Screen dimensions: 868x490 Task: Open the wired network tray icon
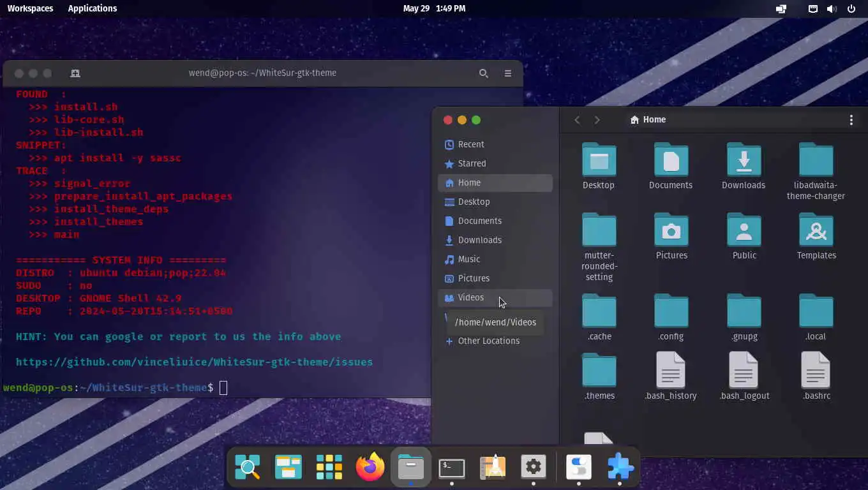(813, 8)
